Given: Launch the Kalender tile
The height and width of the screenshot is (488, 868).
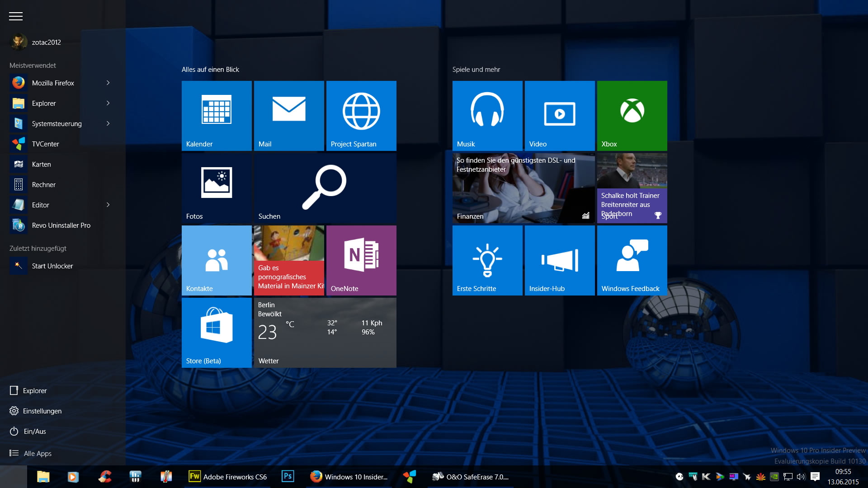Looking at the screenshot, I should 217,116.
